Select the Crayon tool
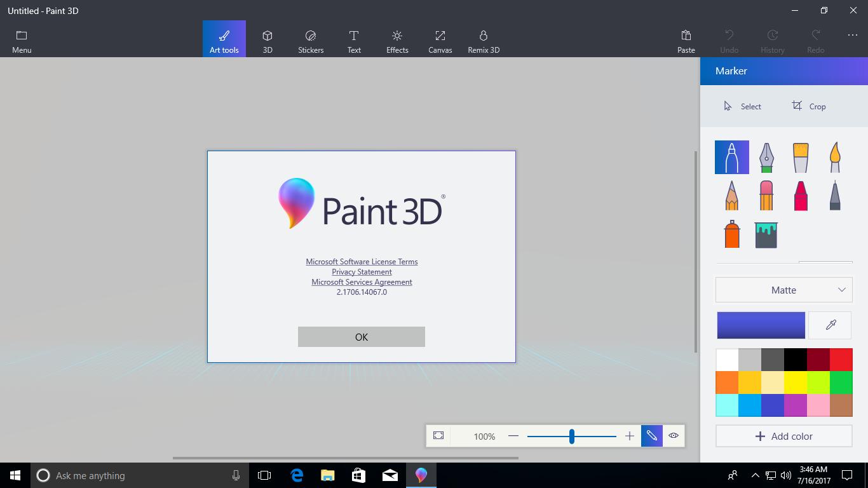The image size is (868, 488). pyautogui.click(x=801, y=195)
